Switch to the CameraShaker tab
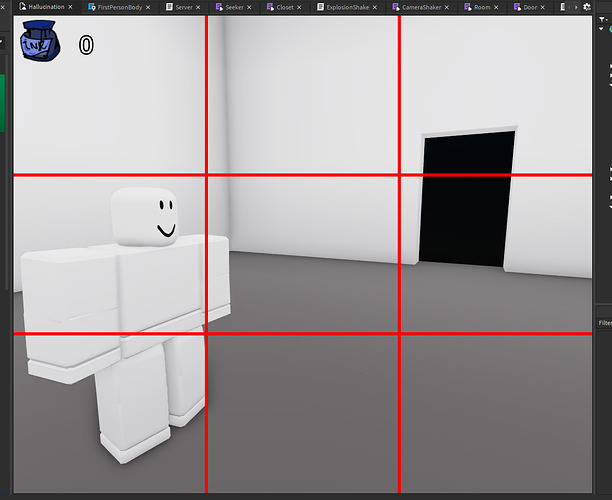Screen dimensions: 612x500 click(x=421, y=7)
